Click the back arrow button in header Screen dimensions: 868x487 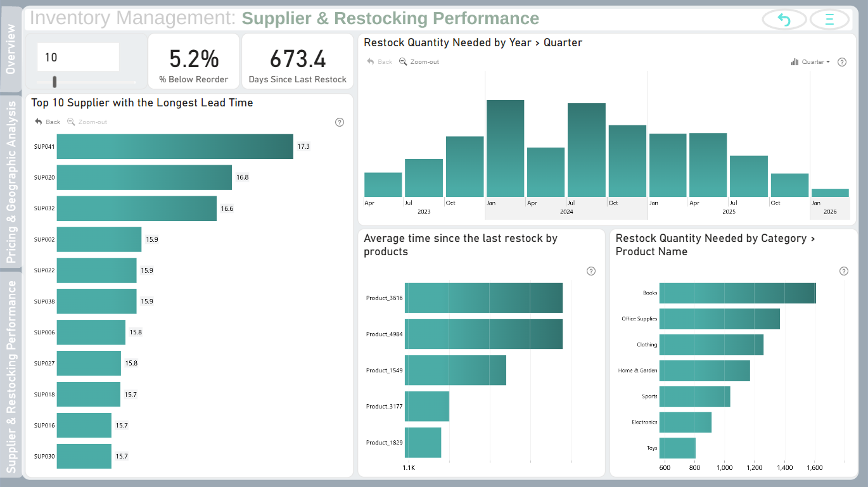pyautogui.click(x=784, y=20)
